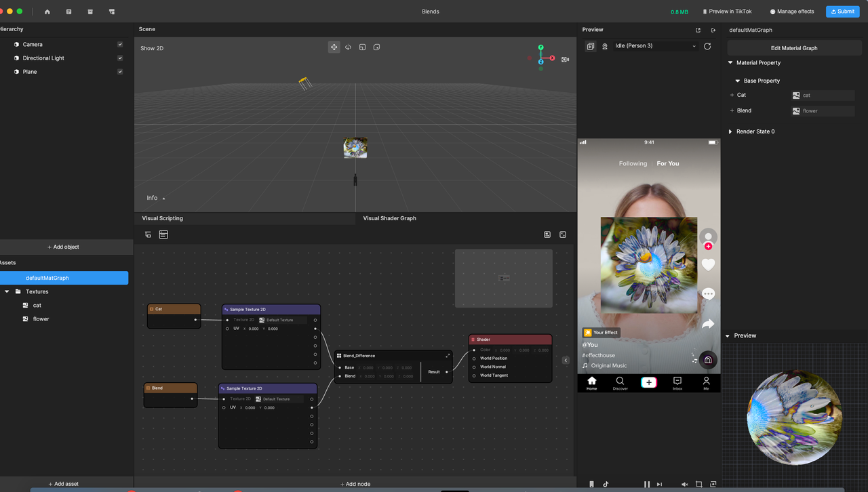The height and width of the screenshot is (492, 868).
Task: Click the Add object button
Action: coord(63,247)
